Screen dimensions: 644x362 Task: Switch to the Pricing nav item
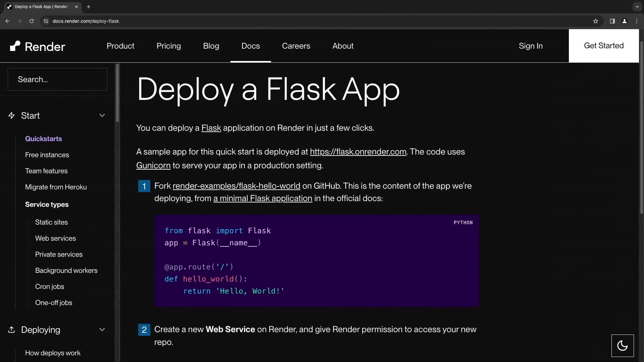(169, 46)
